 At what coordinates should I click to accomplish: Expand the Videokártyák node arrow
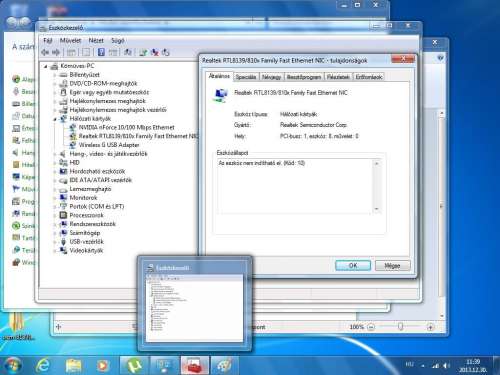tap(55, 251)
